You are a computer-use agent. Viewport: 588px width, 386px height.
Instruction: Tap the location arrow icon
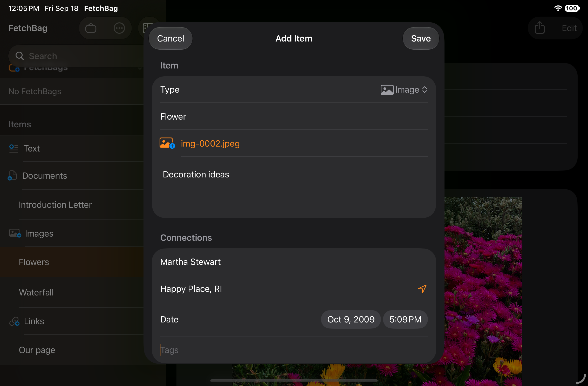pos(422,289)
